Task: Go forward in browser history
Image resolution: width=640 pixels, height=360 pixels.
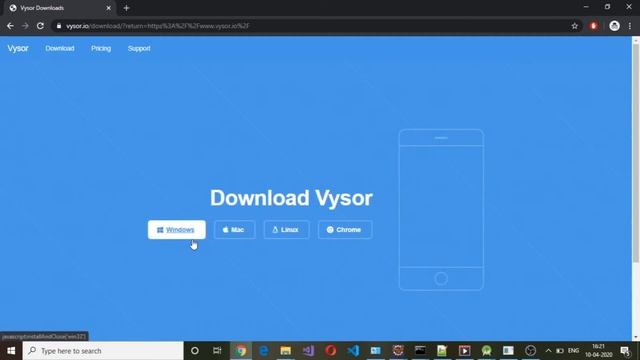Action: coord(25,26)
